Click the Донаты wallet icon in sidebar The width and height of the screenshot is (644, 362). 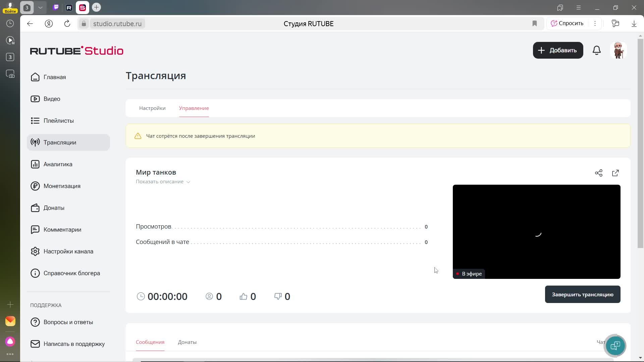point(35,208)
